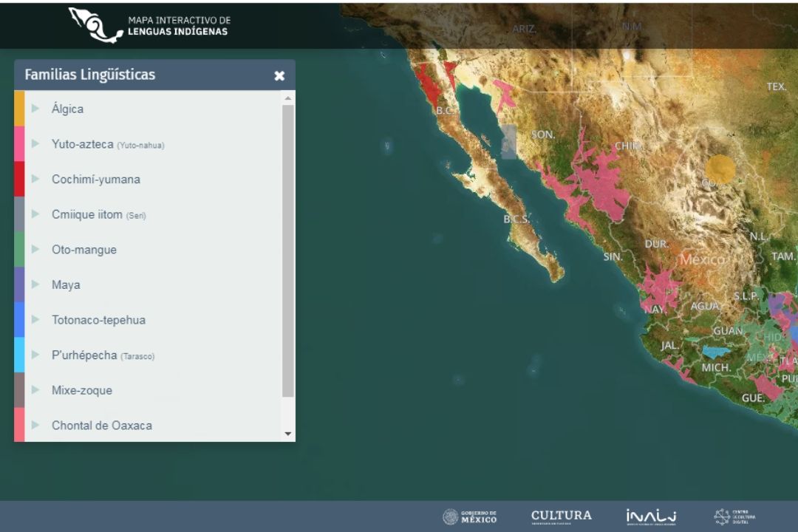Click the orange Álgica circle on the map
798x532 pixels.
click(720, 169)
